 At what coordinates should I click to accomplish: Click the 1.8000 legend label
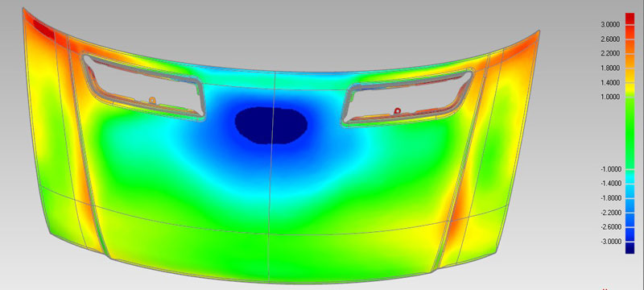610,68
